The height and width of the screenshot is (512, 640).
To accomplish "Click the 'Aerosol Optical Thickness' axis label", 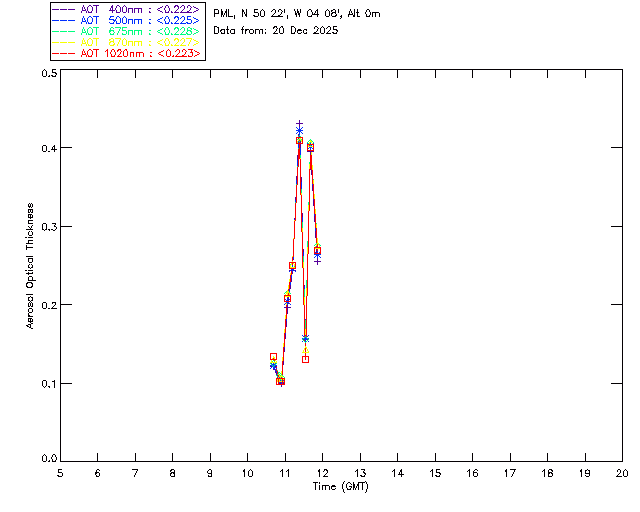I will tap(30, 266).
